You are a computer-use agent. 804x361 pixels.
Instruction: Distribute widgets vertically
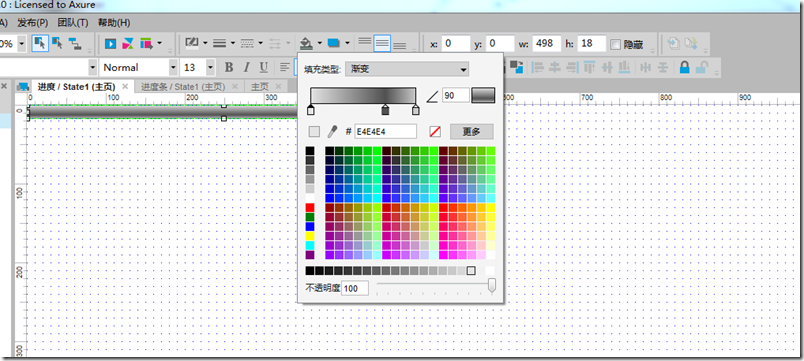663,67
